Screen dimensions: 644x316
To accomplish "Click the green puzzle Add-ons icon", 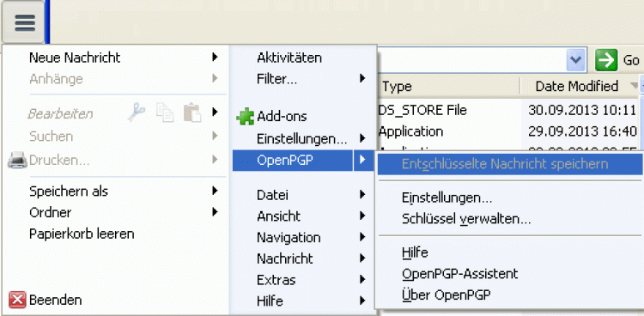I will click(x=246, y=117).
